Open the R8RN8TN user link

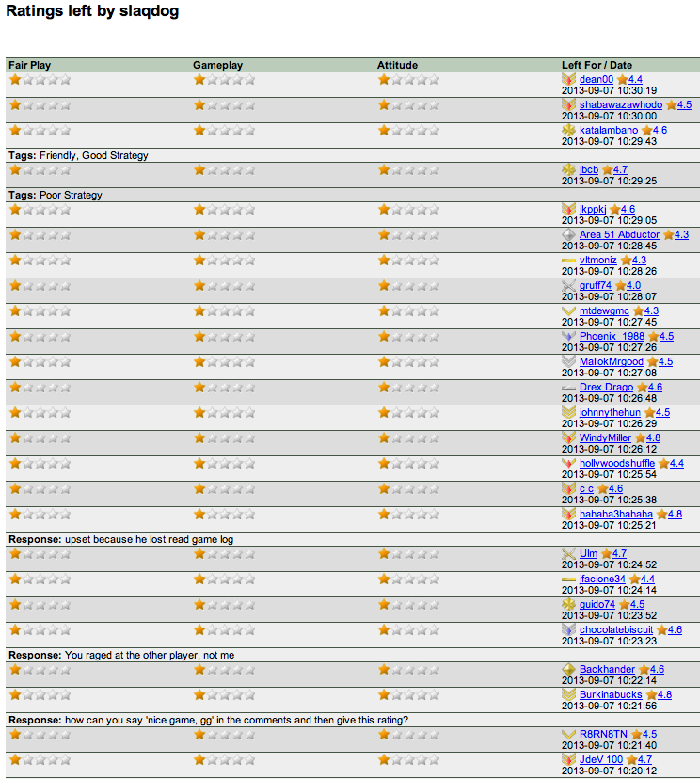pos(603,735)
